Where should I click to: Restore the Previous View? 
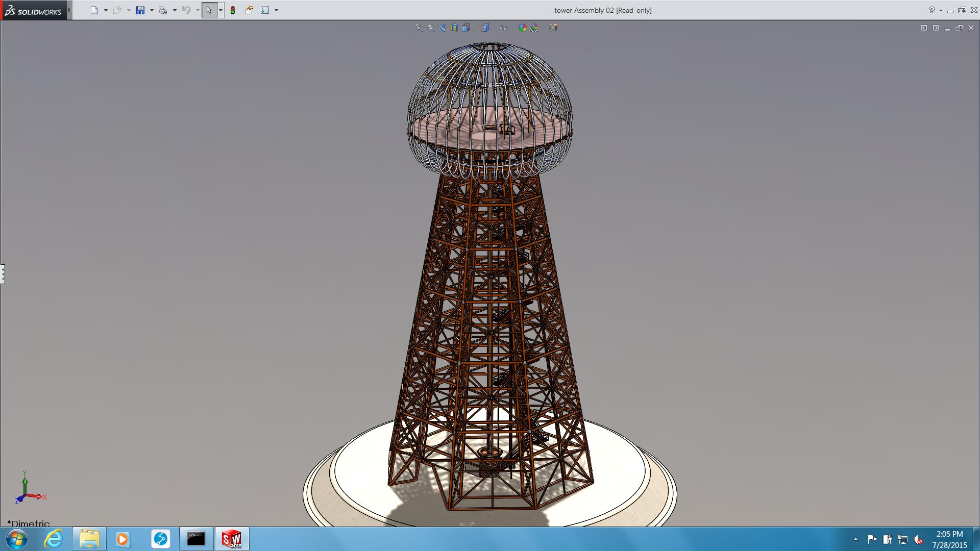(x=442, y=28)
